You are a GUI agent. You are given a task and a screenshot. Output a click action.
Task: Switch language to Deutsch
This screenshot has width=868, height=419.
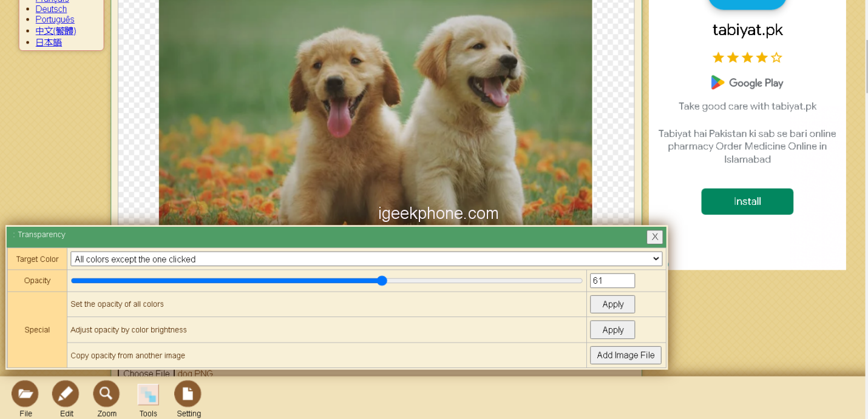pos(51,9)
